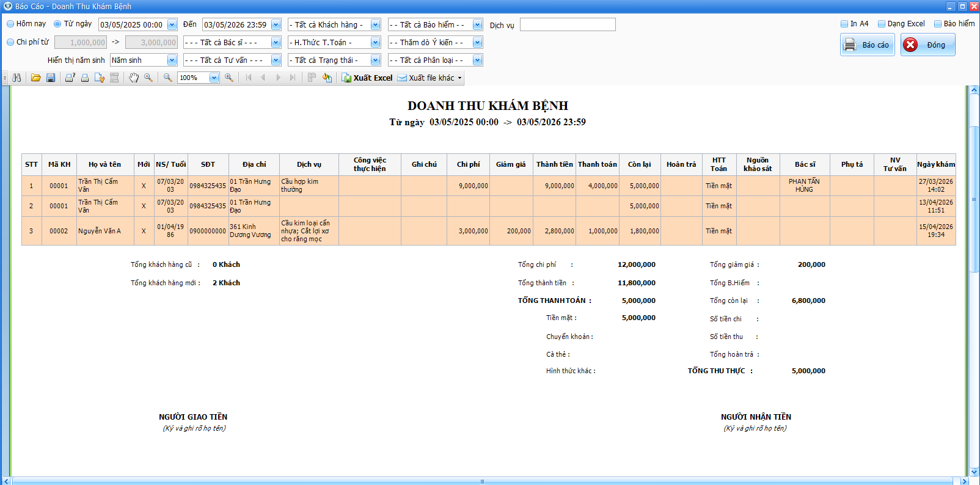Image resolution: width=980 pixels, height=485 pixels.
Task: Select the Chi phí từ radio button
Action: (10, 42)
